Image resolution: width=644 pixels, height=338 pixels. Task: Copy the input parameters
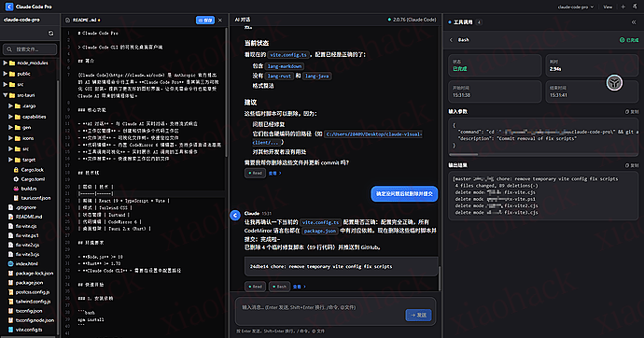tap(632, 112)
